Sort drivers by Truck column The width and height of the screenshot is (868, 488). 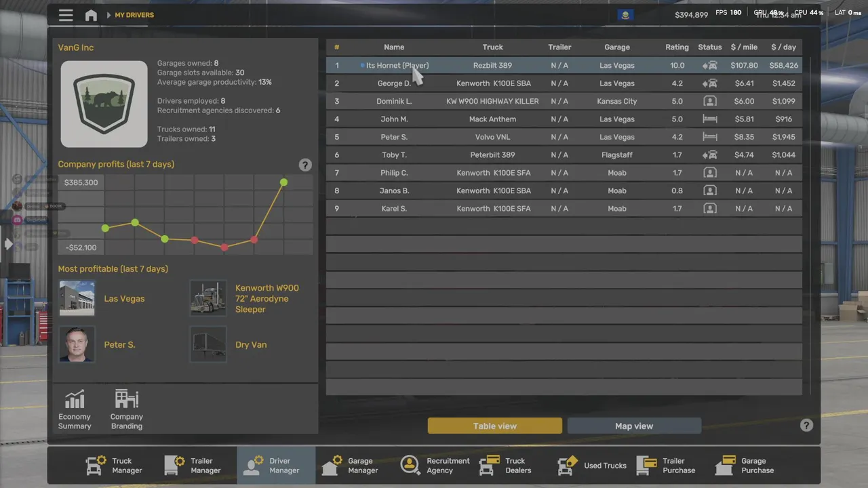(x=493, y=47)
